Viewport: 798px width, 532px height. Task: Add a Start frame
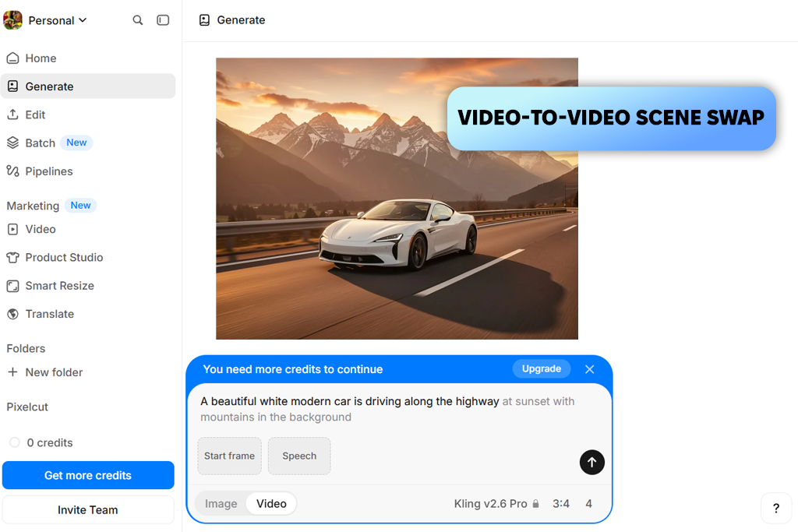230,456
